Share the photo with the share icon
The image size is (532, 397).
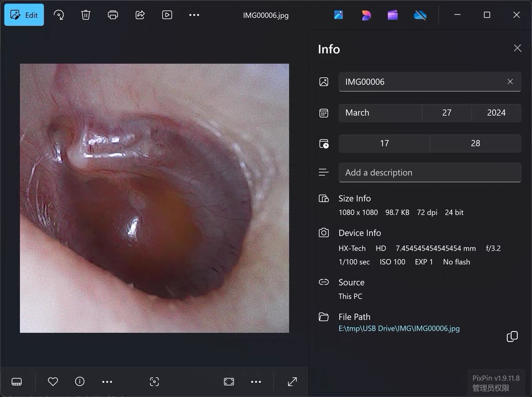[x=140, y=15]
